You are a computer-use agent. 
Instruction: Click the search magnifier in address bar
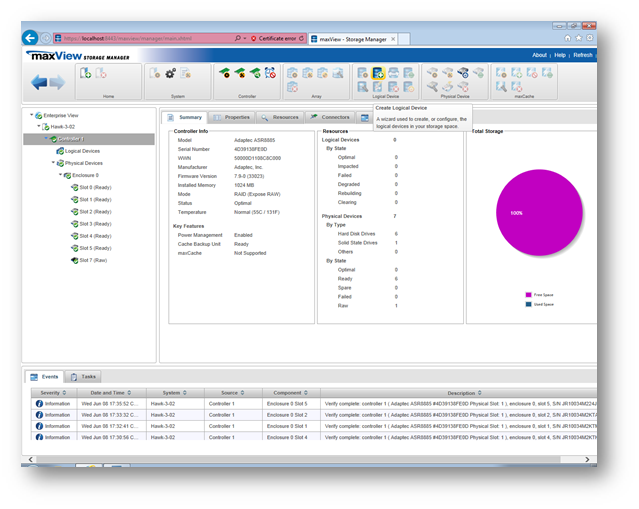click(x=238, y=38)
